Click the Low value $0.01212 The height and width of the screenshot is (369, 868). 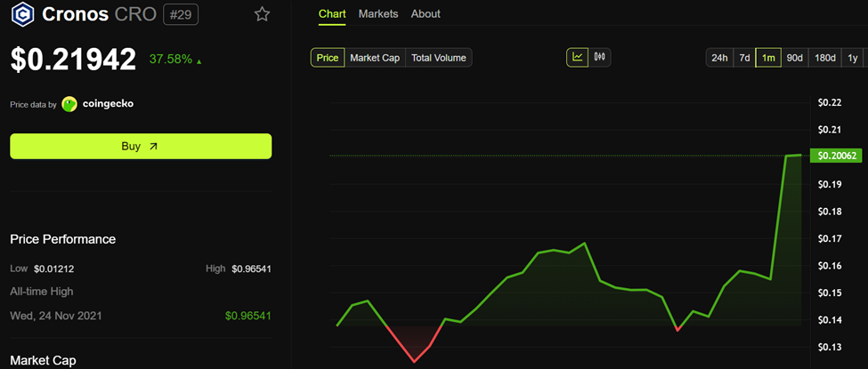click(x=54, y=269)
